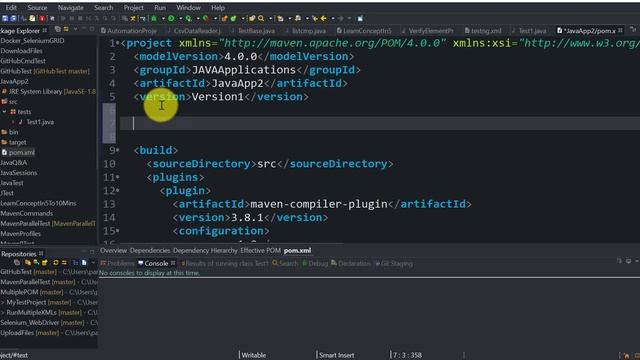Click the maven-compiler-plugin text in editor
The image size is (640, 360).
tap(319, 204)
